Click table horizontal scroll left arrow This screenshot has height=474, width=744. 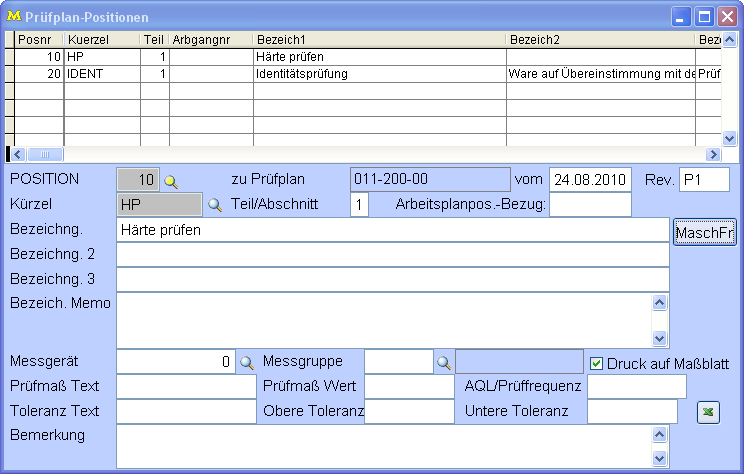18,154
